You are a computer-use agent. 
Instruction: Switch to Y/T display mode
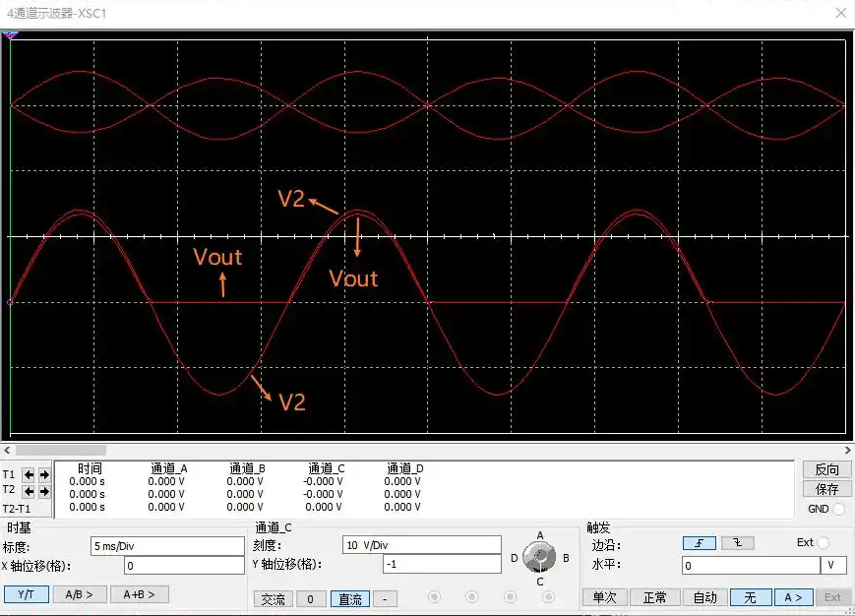(27, 594)
